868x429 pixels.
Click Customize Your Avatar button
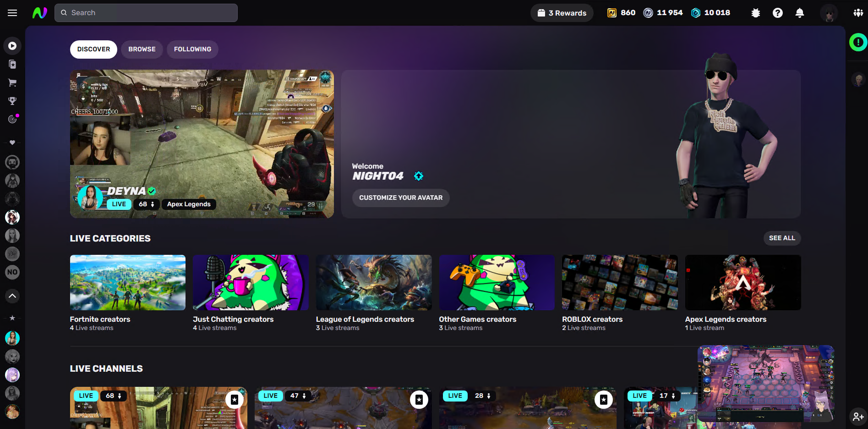pyautogui.click(x=401, y=198)
